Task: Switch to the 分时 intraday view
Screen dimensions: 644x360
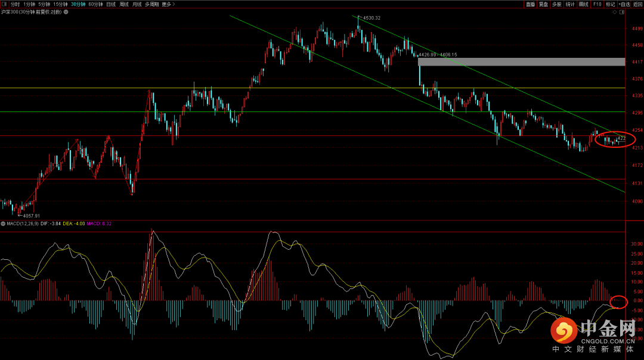Action: (16, 4)
